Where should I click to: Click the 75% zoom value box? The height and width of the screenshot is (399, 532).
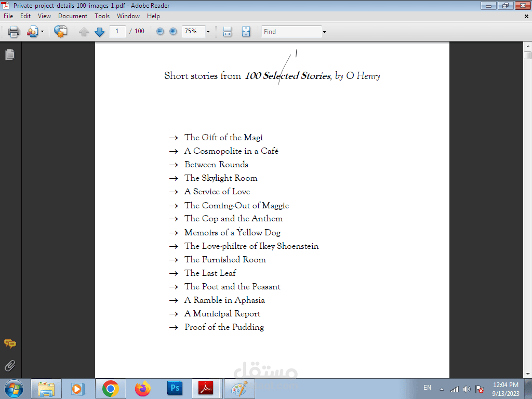[193, 31]
